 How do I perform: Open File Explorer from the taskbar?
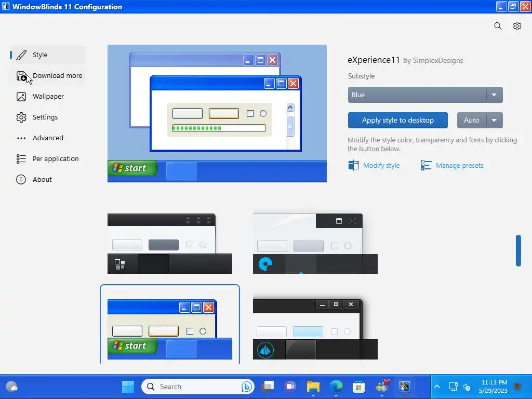[313, 387]
